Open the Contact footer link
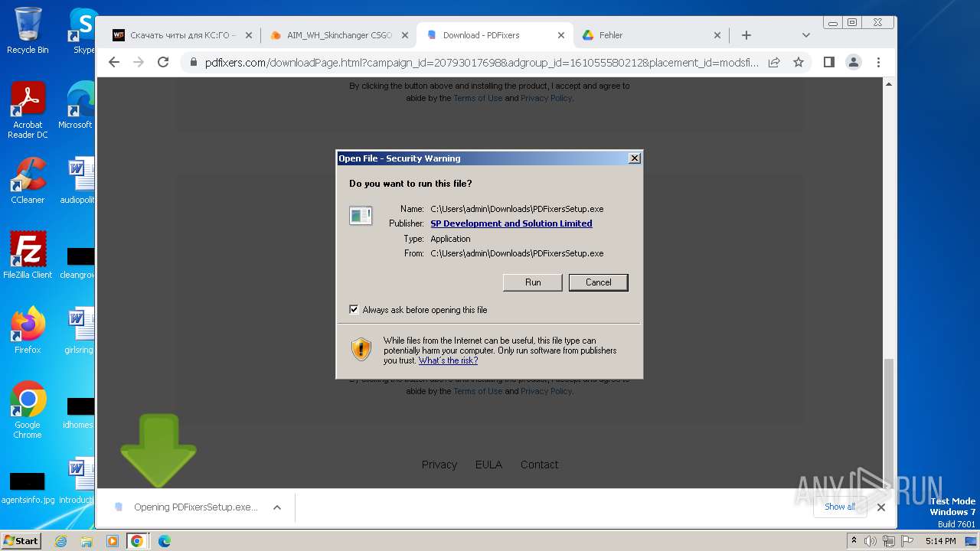980x551 pixels. [539, 465]
